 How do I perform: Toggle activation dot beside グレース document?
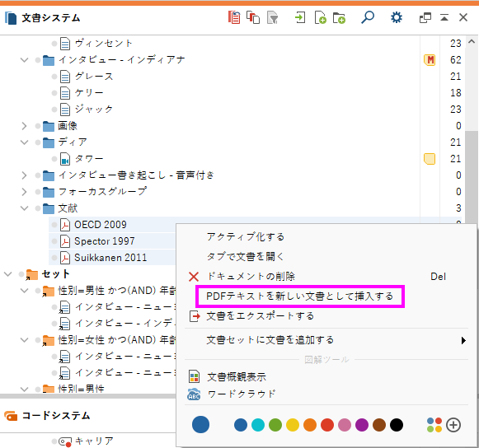point(54,77)
